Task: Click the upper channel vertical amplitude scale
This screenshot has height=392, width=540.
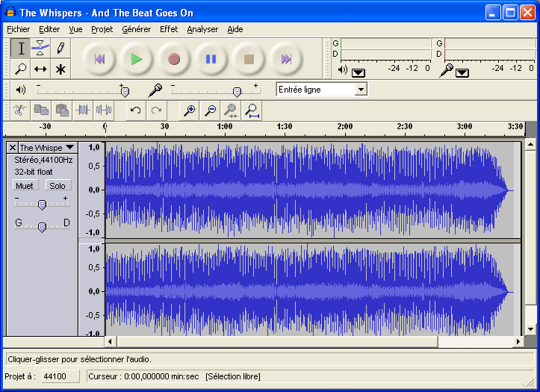Action: pos(92,190)
